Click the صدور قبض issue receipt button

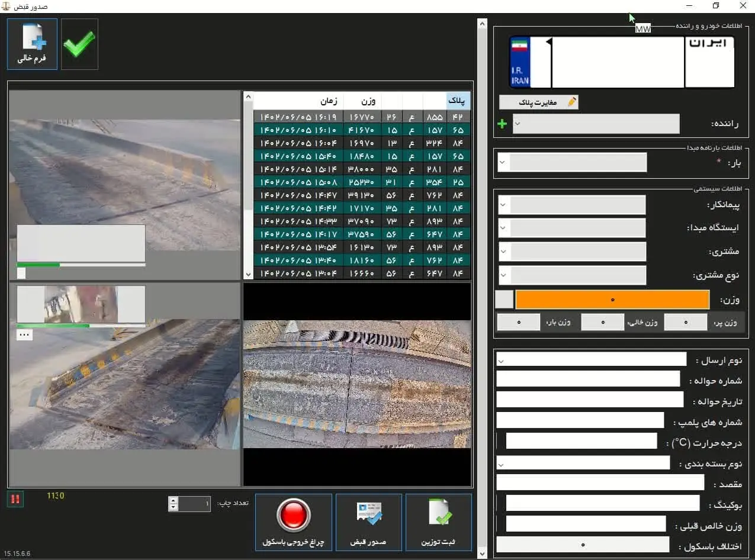[368, 522]
